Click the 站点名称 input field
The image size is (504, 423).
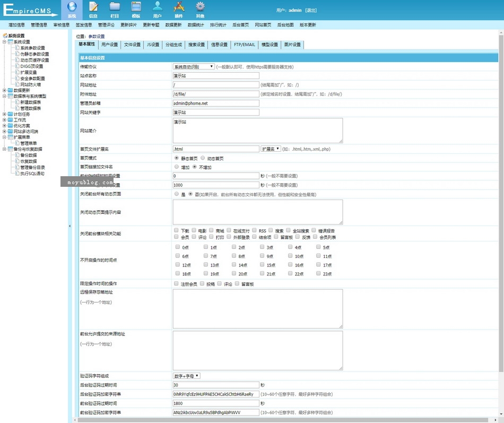[216, 75]
